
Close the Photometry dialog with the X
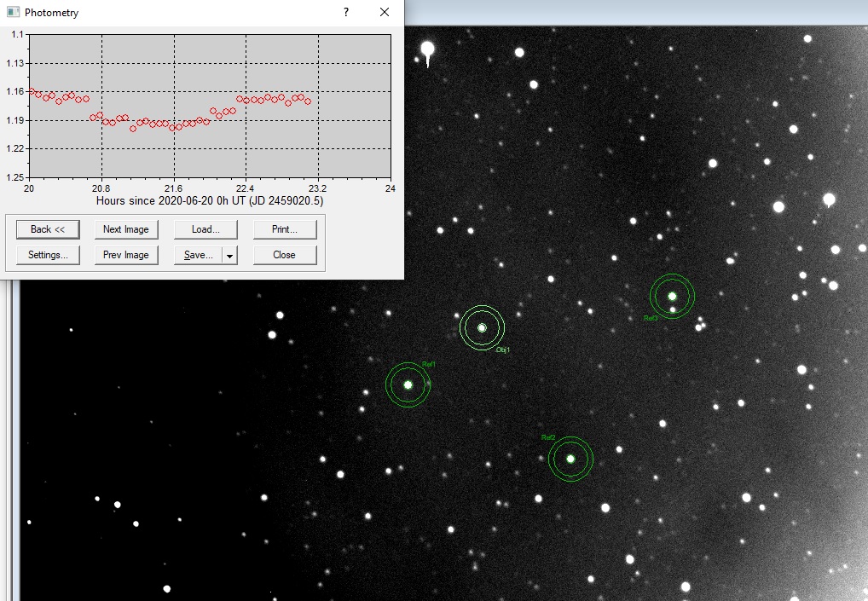pos(385,12)
